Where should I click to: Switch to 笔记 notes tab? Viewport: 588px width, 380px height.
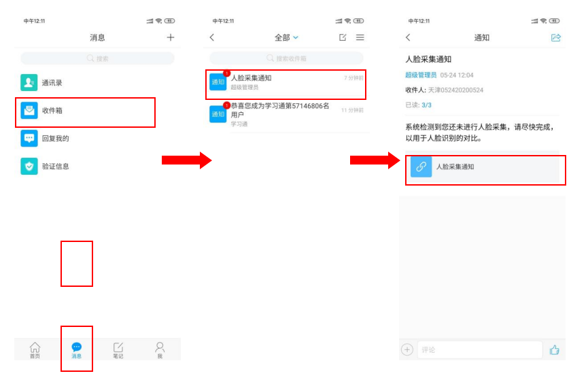coord(118,350)
